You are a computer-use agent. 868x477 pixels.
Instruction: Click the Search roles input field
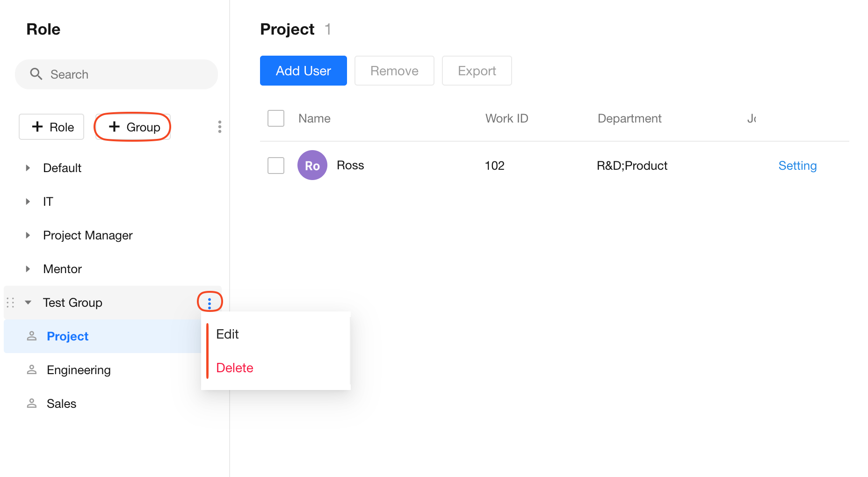click(126, 74)
